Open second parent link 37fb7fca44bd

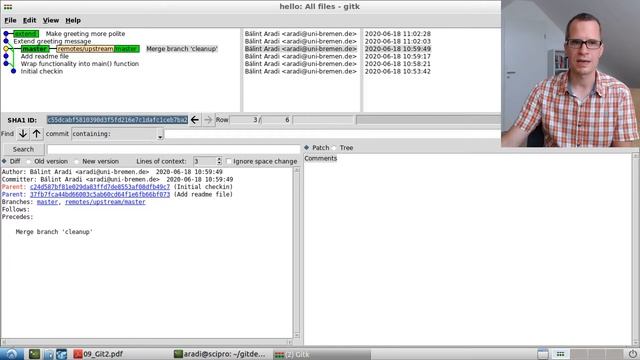(100, 194)
